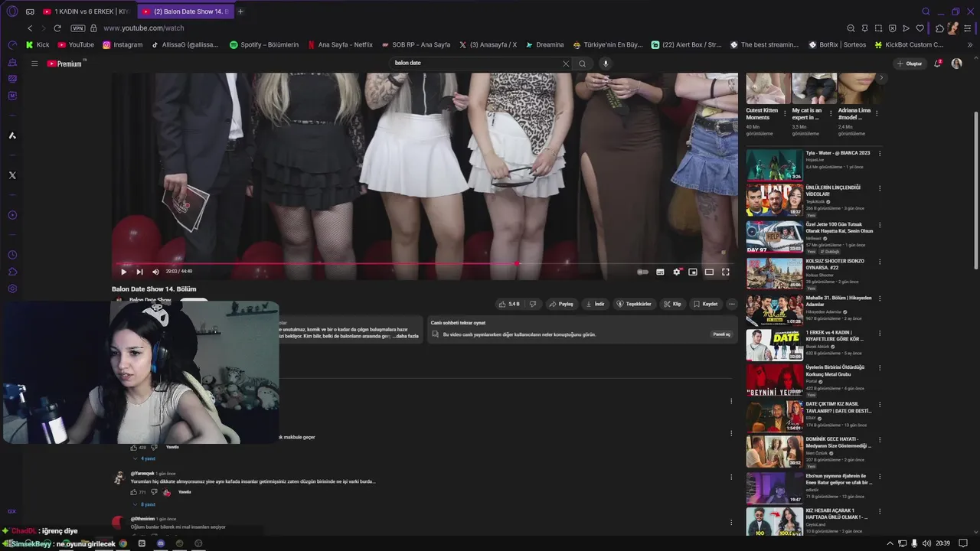This screenshot has height=551, width=980.
Task: Open Teşekkürler thanks button
Action: tap(634, 304)
